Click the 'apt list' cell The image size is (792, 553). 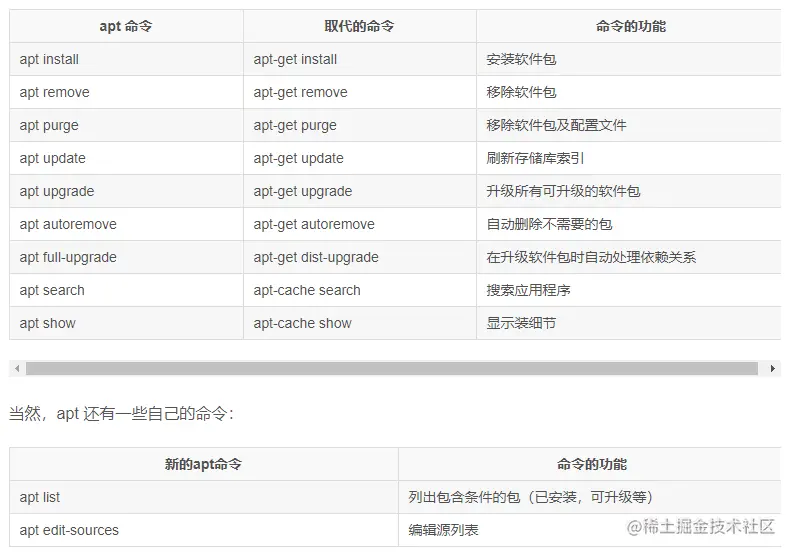[204, 497]
